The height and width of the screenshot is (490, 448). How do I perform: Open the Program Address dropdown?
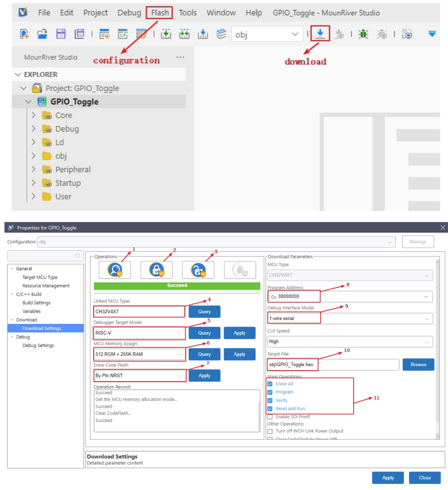coord(350,296)
